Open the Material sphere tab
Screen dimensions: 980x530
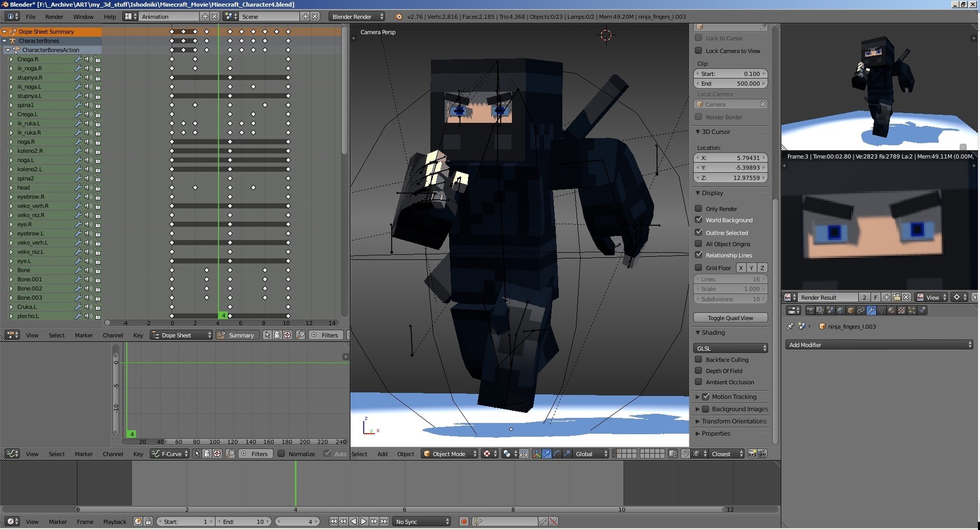(x=891, y=310)
